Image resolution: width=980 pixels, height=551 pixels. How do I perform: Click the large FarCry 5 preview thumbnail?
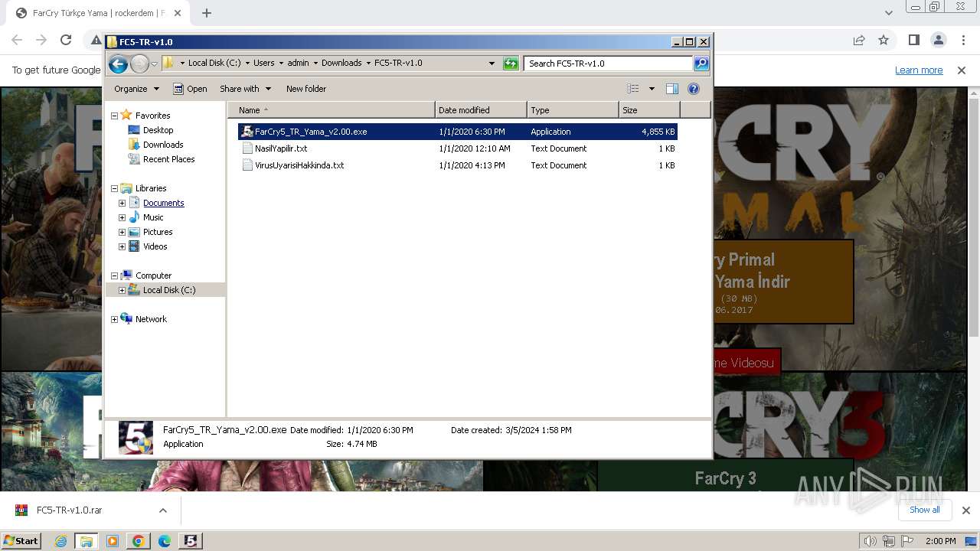click(x=136, y=438)
